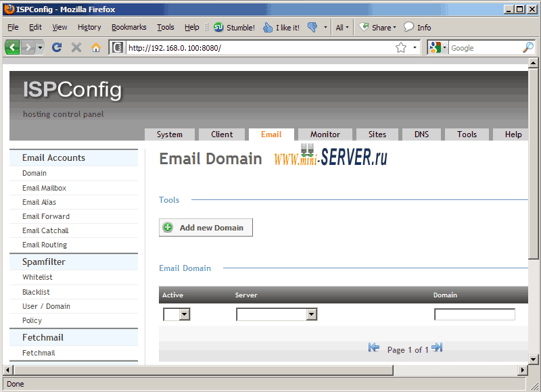Click the Stumble! toolbar button
Screen dimensions: 541x392
point(234,27)
